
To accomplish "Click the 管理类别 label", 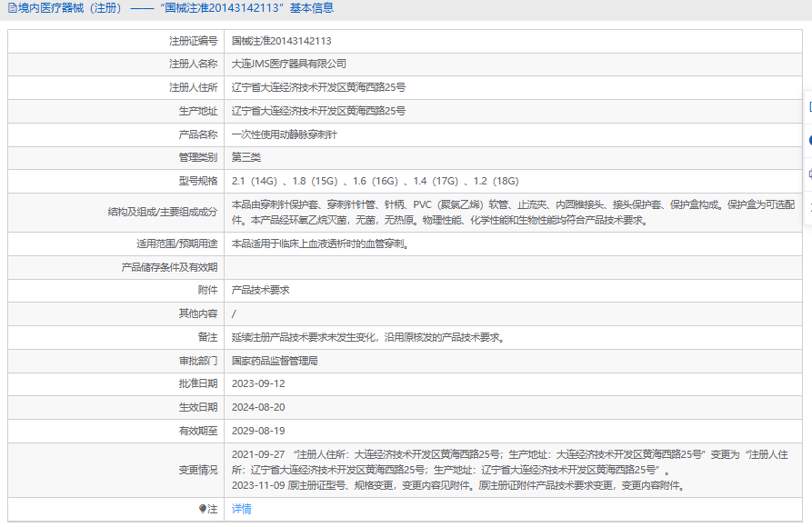I will coord(198,157).
